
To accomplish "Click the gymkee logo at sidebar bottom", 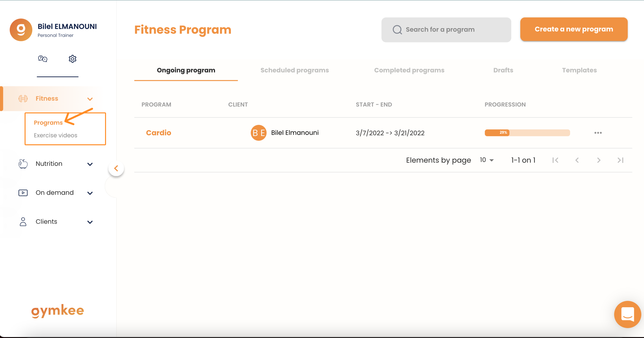I will click(x=57, y=311).
